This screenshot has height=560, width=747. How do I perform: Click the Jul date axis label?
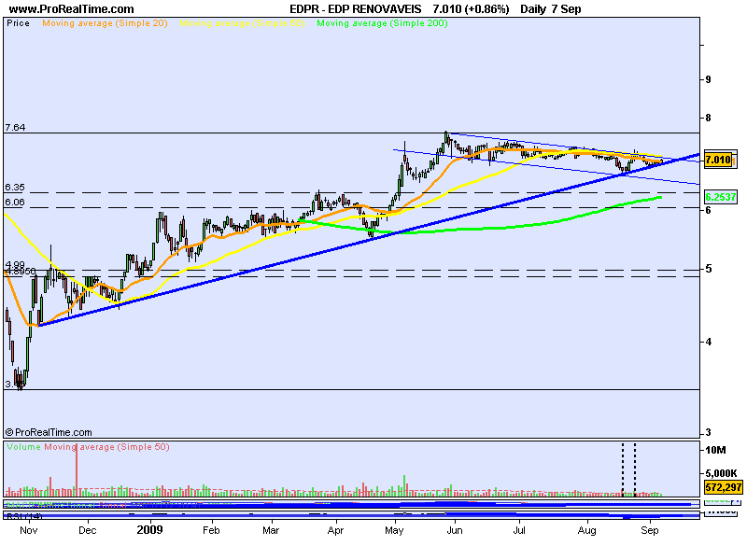click(519, 530)
